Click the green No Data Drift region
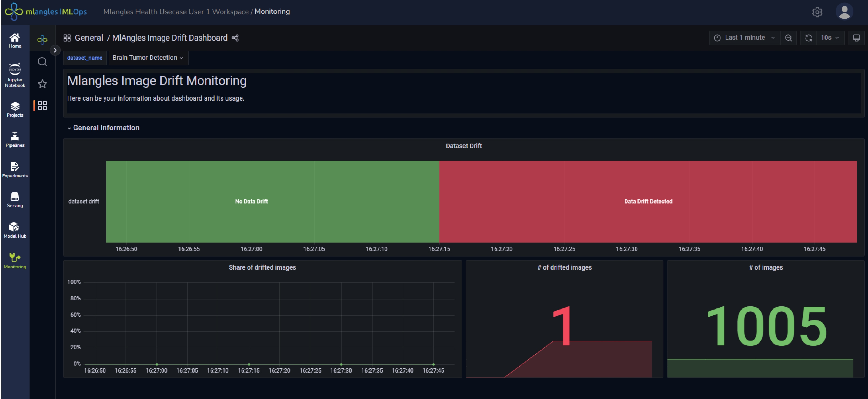 pyautogui.click(x=273, y=201)
